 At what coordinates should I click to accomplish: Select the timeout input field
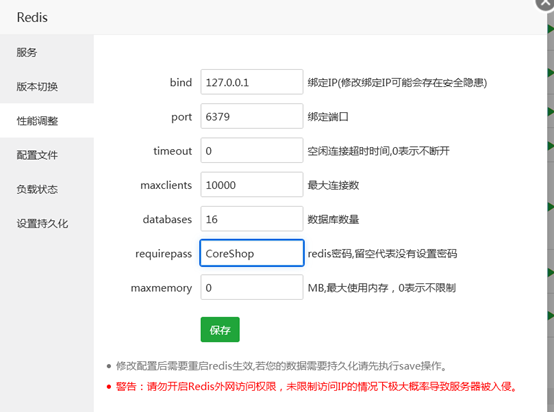[252, 150]
